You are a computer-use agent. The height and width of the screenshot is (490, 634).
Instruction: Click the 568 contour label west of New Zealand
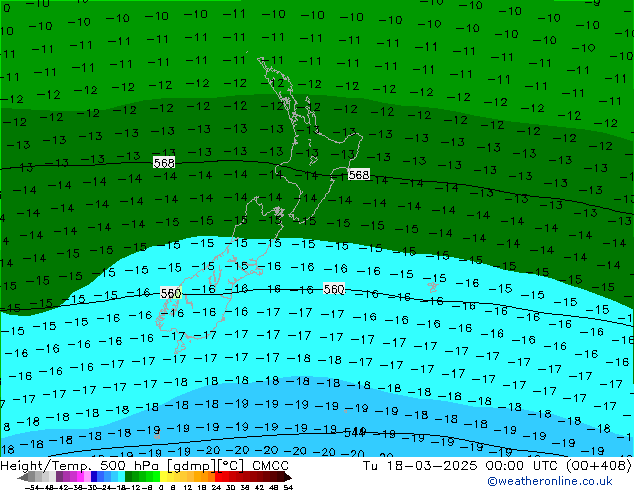point(164,163)
